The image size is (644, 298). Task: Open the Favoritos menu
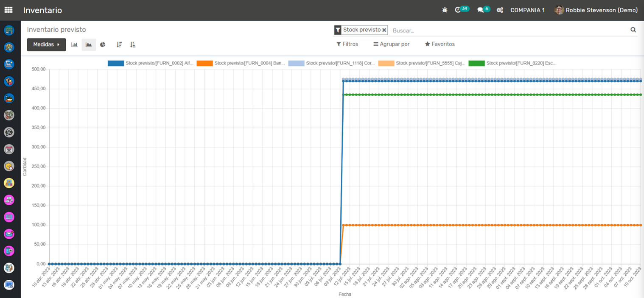point(440,44)
